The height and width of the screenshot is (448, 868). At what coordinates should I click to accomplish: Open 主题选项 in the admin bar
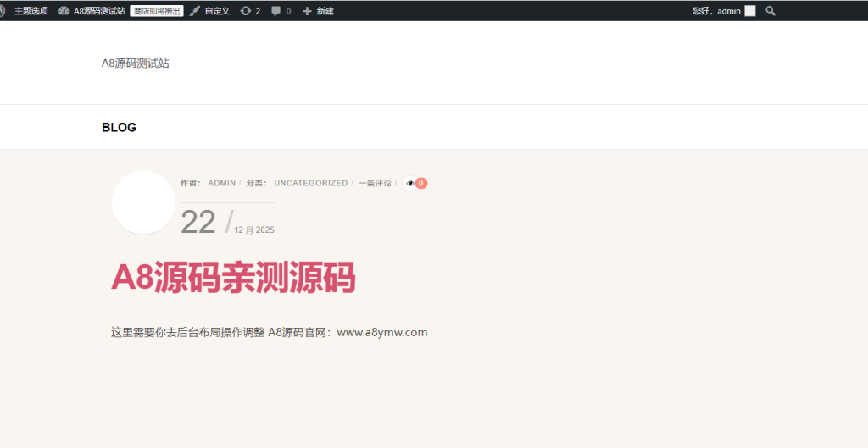point(31,11)
